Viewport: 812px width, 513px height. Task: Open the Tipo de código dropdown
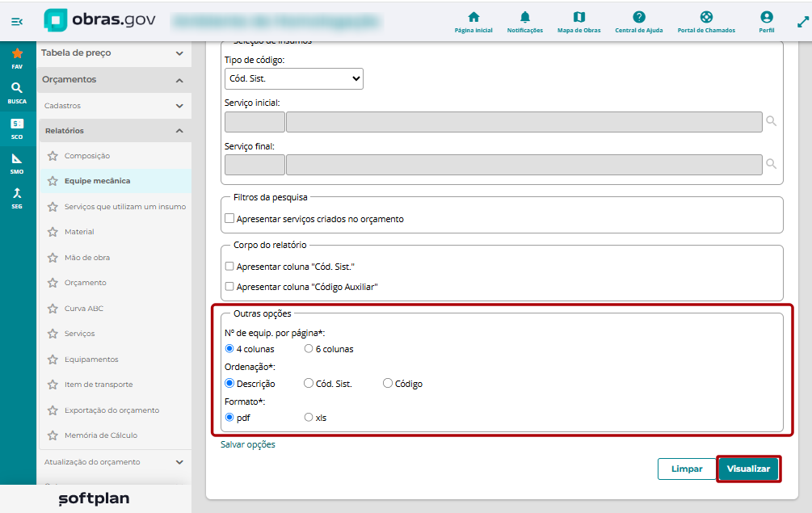[x=293, y=78]
